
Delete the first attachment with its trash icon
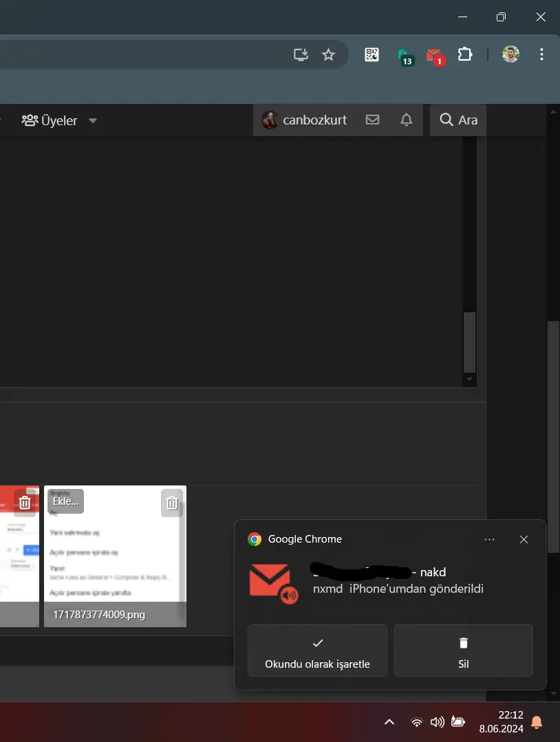[25, 503]
